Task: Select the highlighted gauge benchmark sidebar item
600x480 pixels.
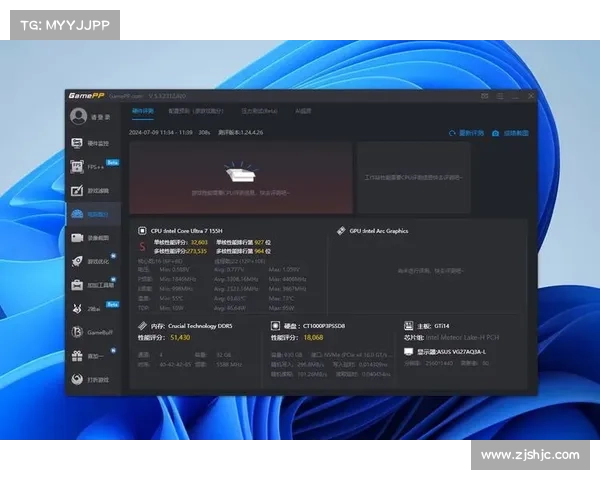Action: click(x=93, y=214)
